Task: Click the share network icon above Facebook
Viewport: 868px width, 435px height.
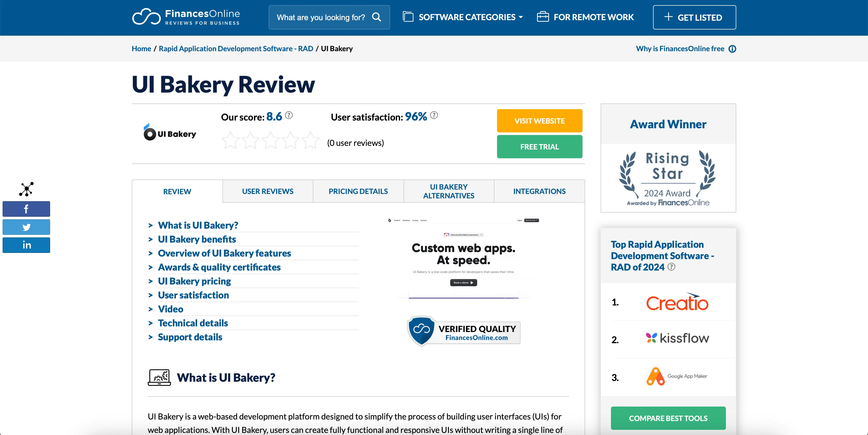Action: [x=26, y=189]
